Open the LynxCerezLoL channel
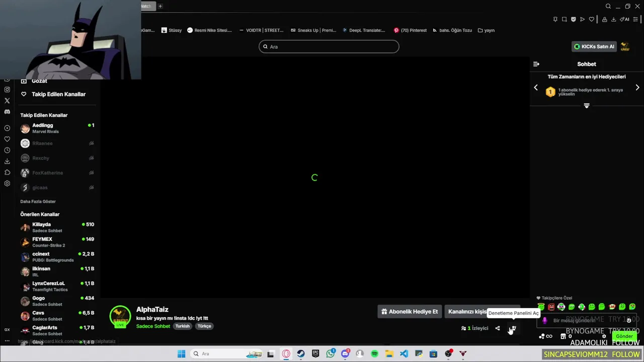The width and height of the screenshot is (644, 362). coord(57,286)
